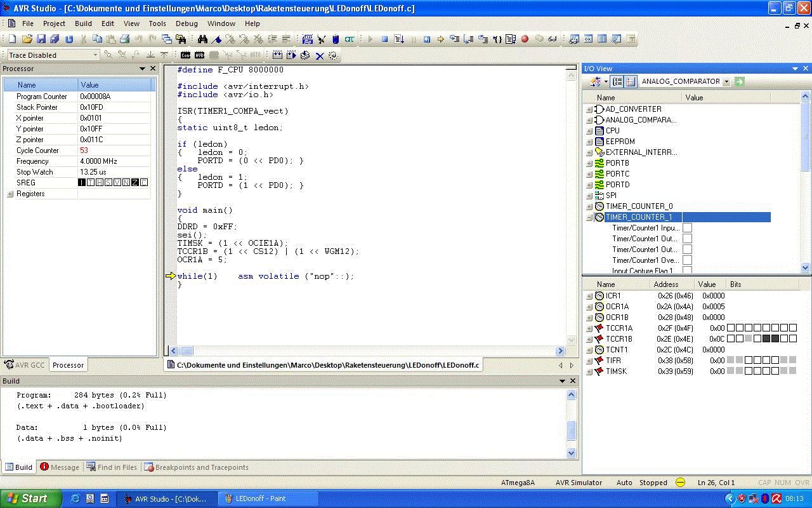Click the Save file toolbar icon
The width and height of the screenshot is (812, 508).
coord(41,39)
